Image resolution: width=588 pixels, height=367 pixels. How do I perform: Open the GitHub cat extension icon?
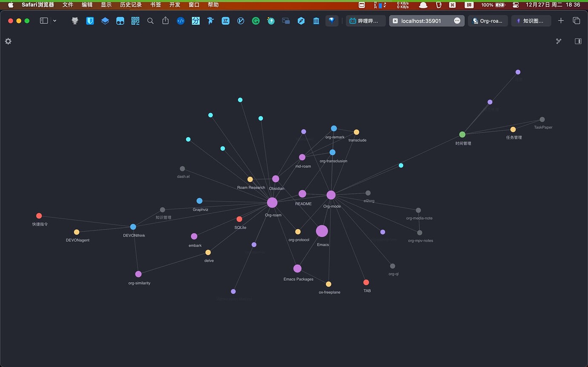(x=75, y=20)
